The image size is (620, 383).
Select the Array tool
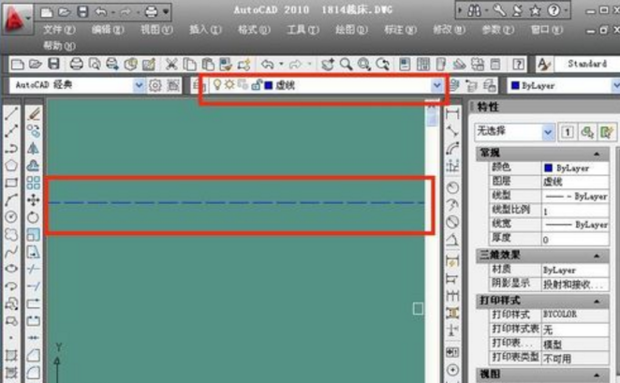(x=34, y=183)
